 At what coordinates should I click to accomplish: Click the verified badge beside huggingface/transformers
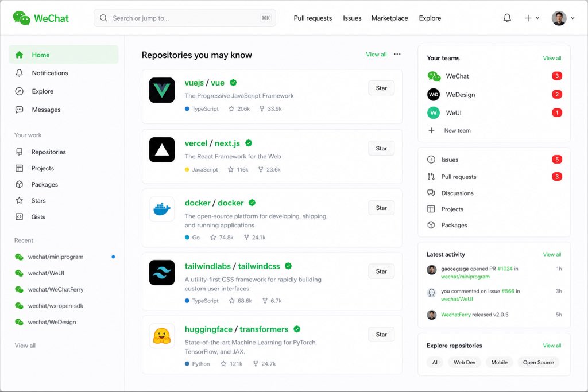(x=297, y=329)
